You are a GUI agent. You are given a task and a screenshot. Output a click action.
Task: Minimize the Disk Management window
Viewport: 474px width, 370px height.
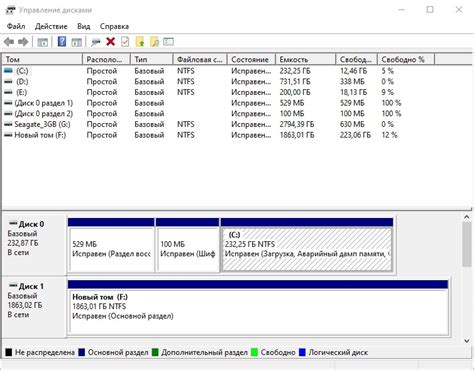click(402, 10)
